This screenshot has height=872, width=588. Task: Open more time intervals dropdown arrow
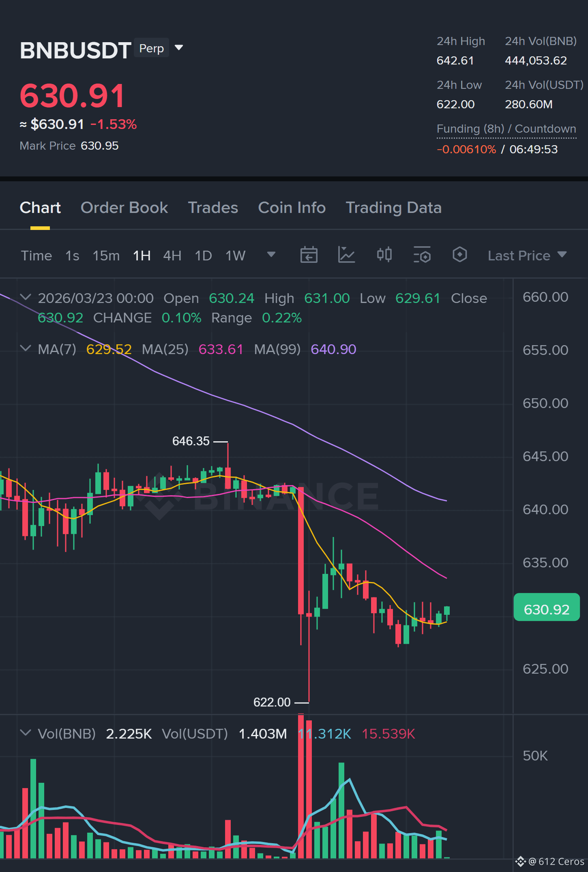pos(271,255)
